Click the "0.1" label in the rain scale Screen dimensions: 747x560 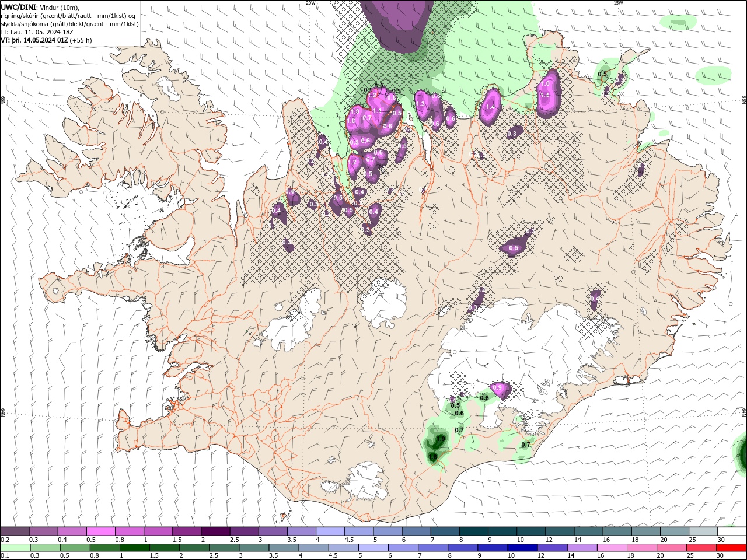point(5,555)
